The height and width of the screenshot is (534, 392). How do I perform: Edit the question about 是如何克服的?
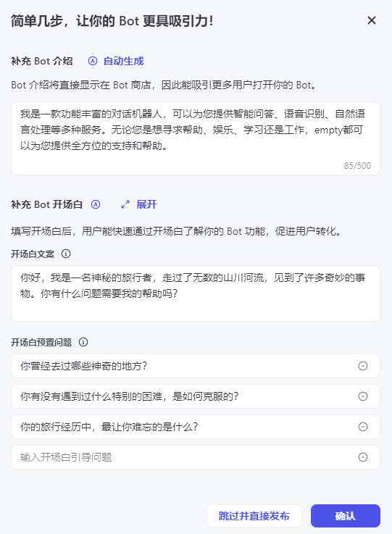184,396
